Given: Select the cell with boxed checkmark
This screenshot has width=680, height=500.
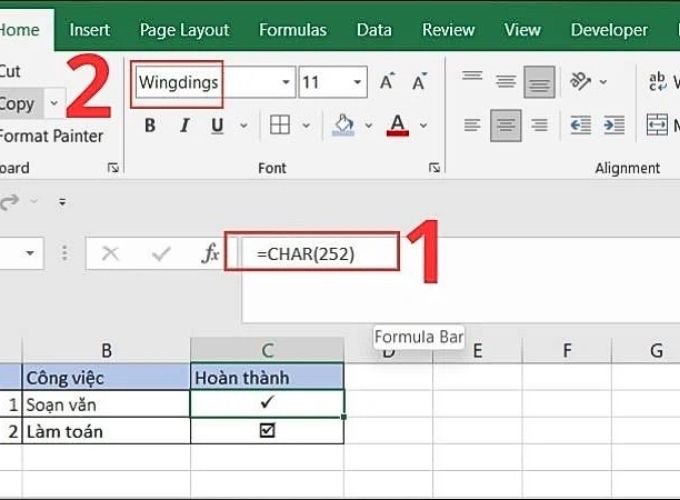Looking at the screenshot, I should tap(267, 431).
